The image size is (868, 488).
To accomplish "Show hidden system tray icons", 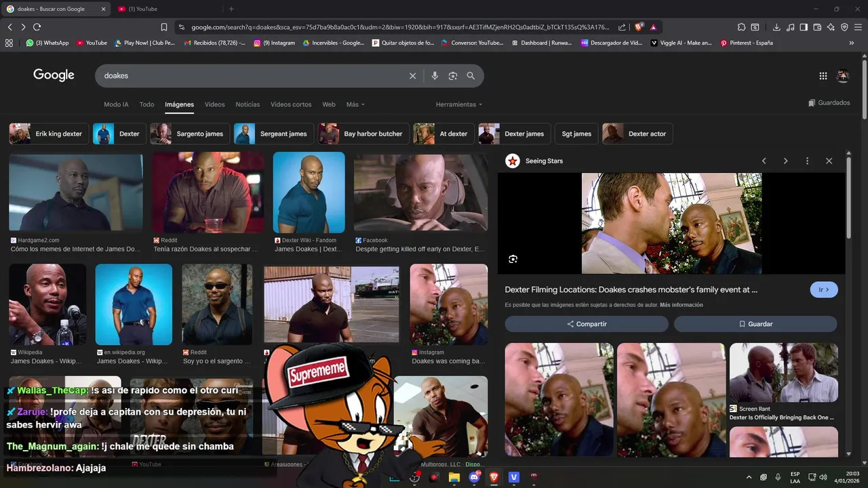I will point(749,477).
